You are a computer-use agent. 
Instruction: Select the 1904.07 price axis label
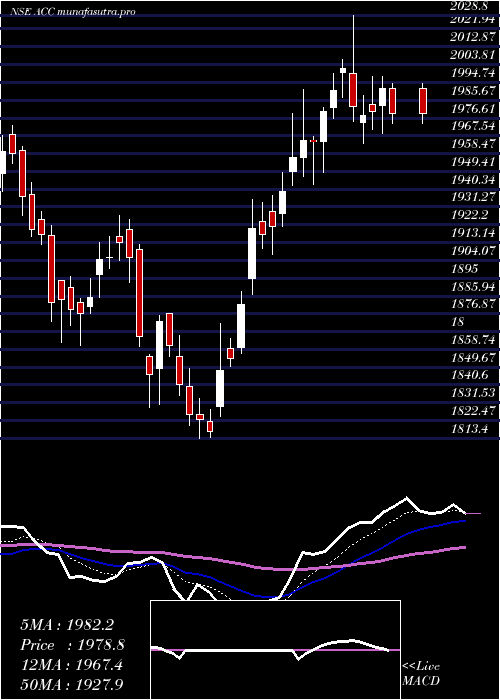click(474, 251)
